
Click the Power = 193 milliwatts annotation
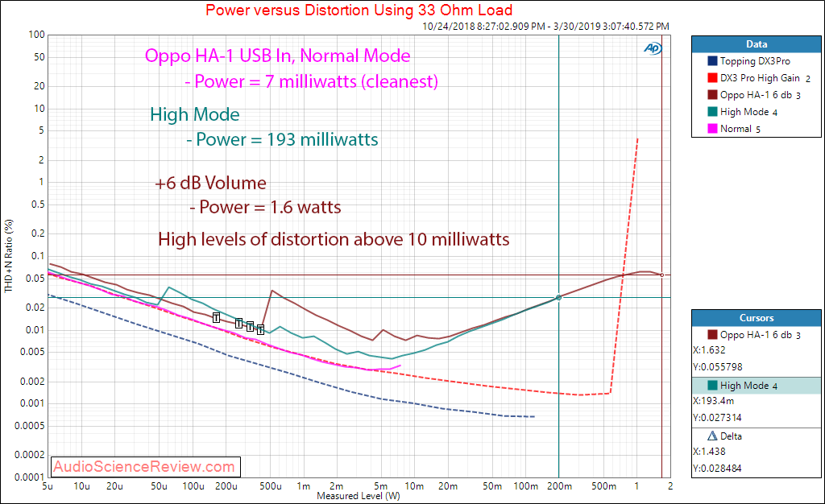(282, 139)
